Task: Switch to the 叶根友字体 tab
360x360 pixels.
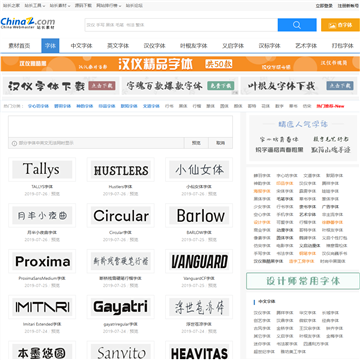Action: tap(194, 46)
